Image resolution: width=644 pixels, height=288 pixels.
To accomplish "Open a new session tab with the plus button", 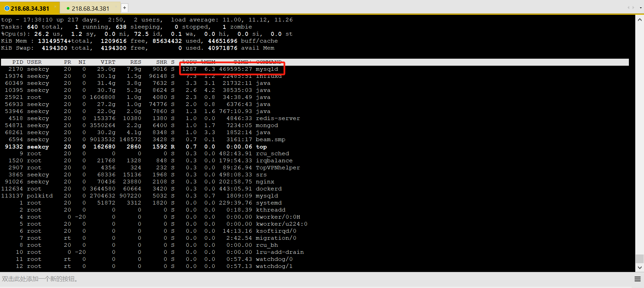I will click(124, 8).
